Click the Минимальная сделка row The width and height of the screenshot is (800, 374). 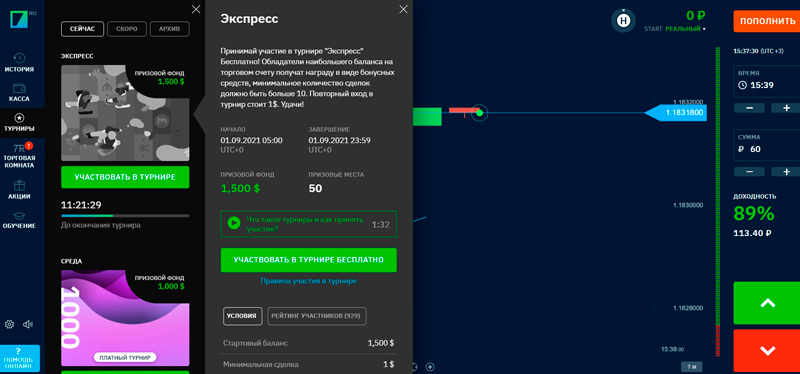point(309,364)
